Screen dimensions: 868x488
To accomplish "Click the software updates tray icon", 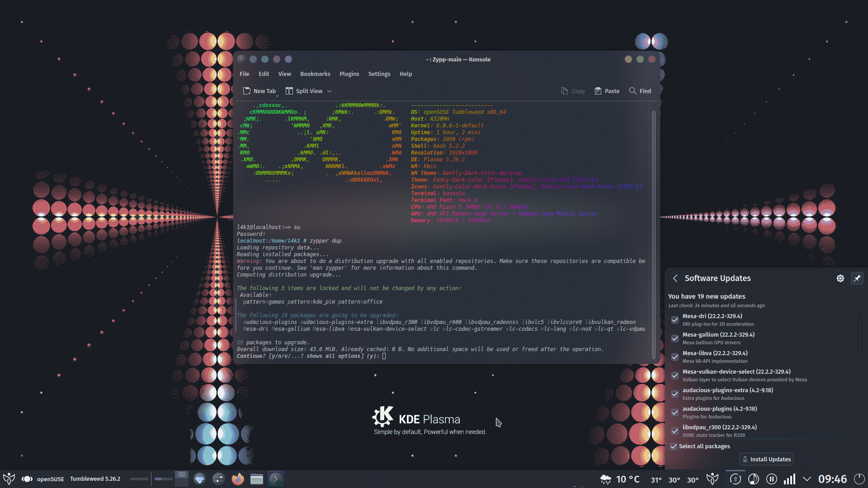I will coord(735,479).
